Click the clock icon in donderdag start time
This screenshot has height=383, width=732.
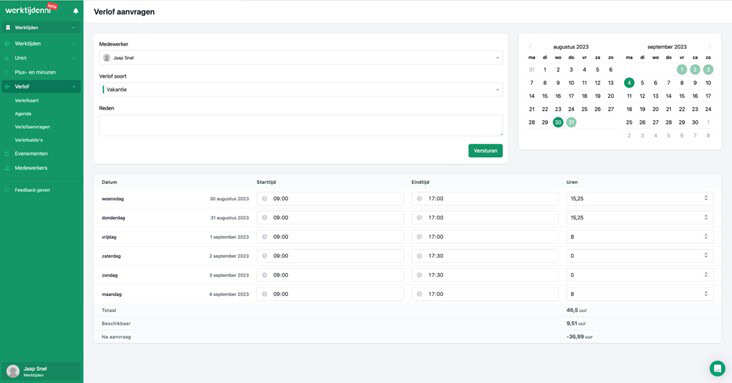[x=265, y=218]
